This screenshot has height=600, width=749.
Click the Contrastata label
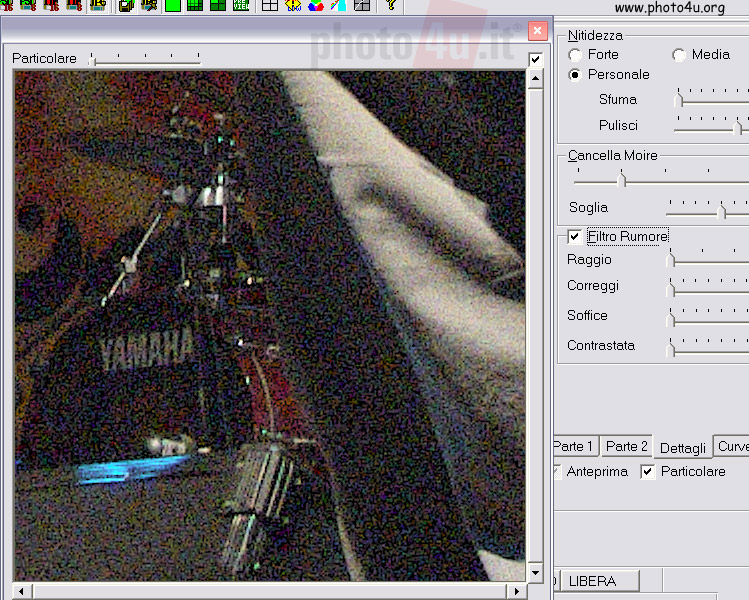[601, 345]
